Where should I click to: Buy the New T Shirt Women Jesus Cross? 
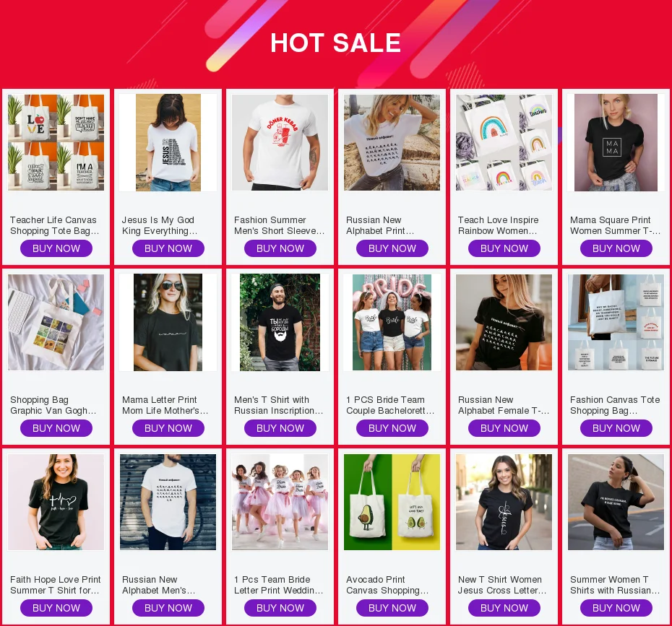[x=504, y=608]
